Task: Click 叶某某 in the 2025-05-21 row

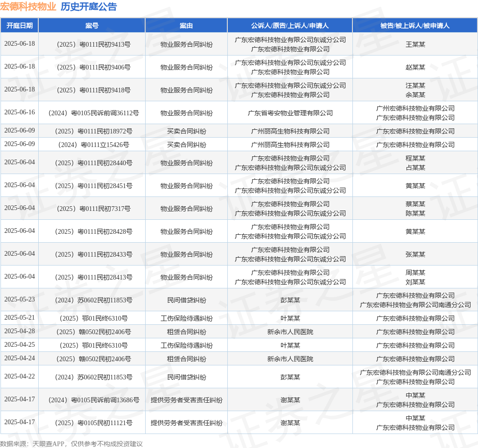Action: (x=290, y=318)
